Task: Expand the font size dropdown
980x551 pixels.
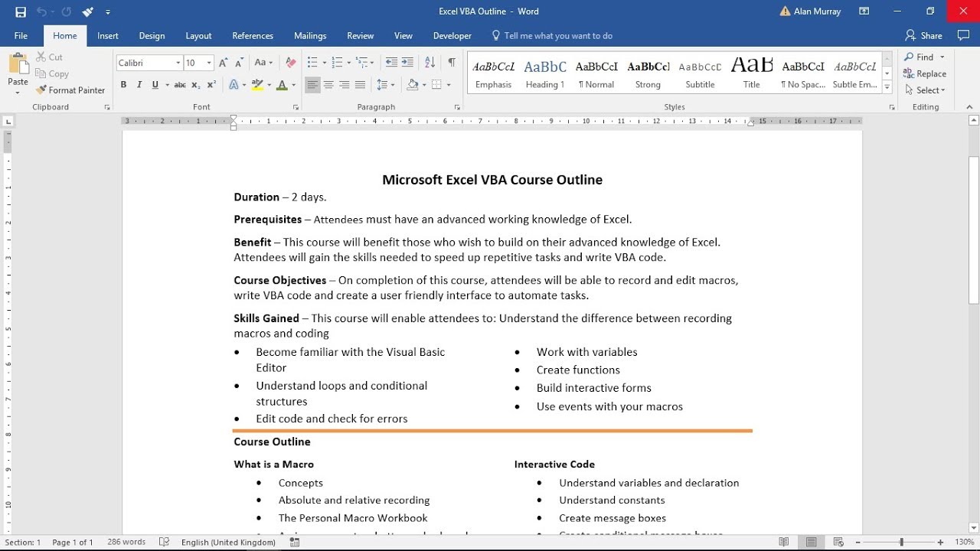Action: 209,63
